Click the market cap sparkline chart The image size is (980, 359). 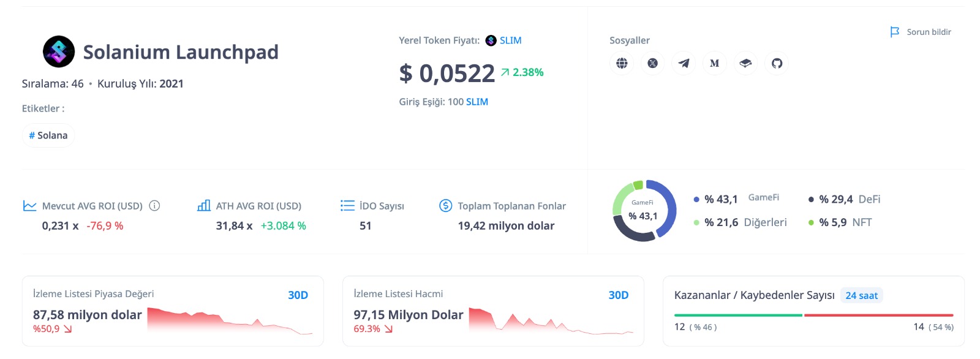pos(230,320)
